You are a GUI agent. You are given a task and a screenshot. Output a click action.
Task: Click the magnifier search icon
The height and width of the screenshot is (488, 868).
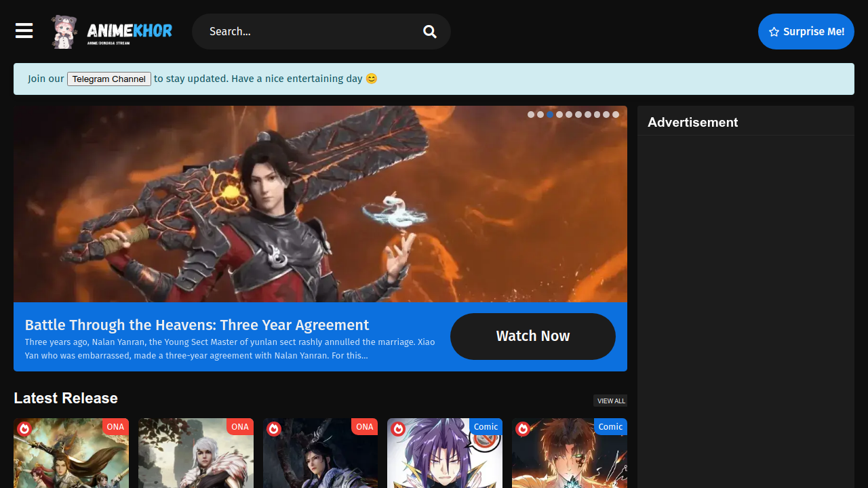click(430, 32)
